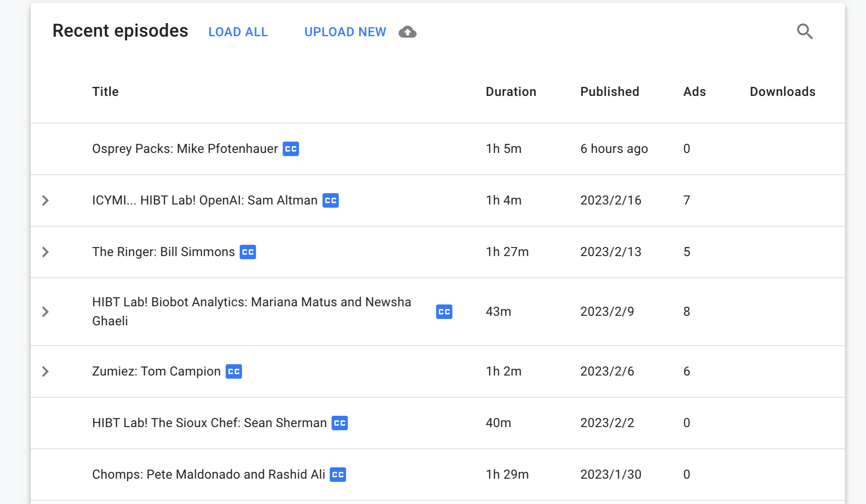This screenshot has width=866, height=504.
Task: Click the '6 hours ago' published cell
Action: click(614, 149)
